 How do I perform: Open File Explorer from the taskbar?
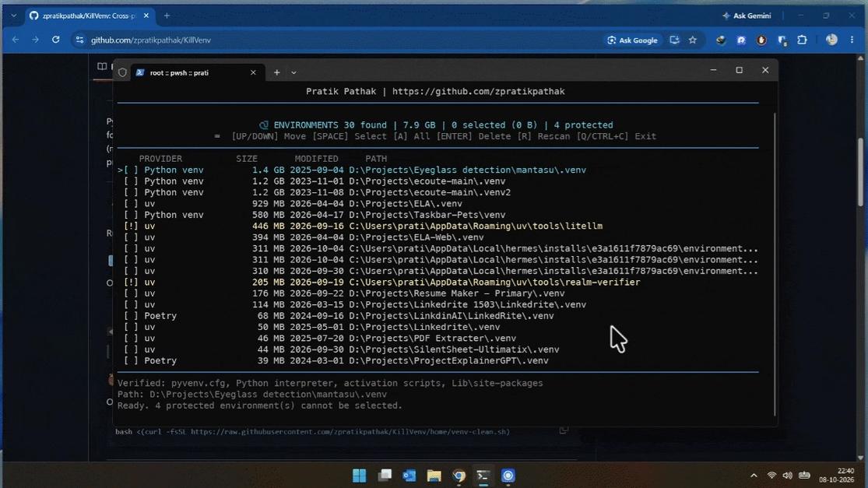(434, 476)
